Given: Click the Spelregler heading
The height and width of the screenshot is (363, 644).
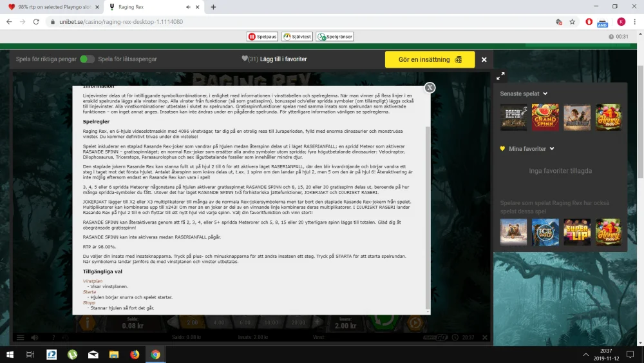Looking at the screenshot, I should point(96,122).
